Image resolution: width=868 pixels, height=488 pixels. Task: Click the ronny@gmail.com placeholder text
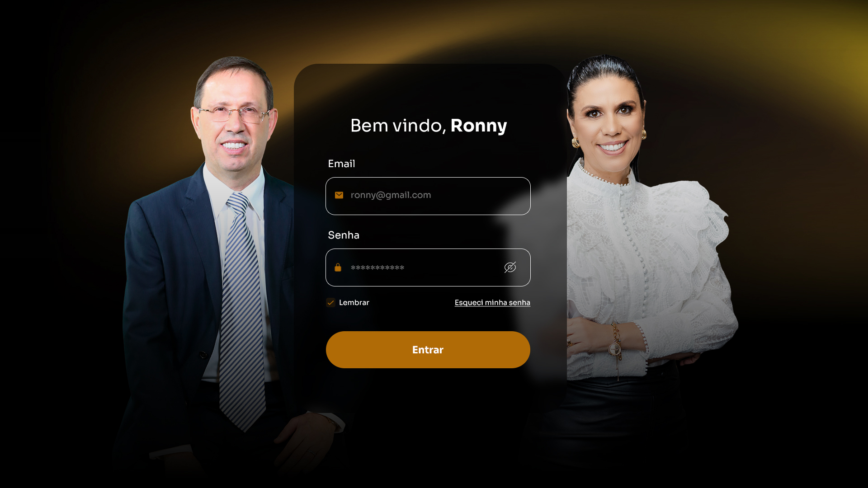click(x=391, y=195)
